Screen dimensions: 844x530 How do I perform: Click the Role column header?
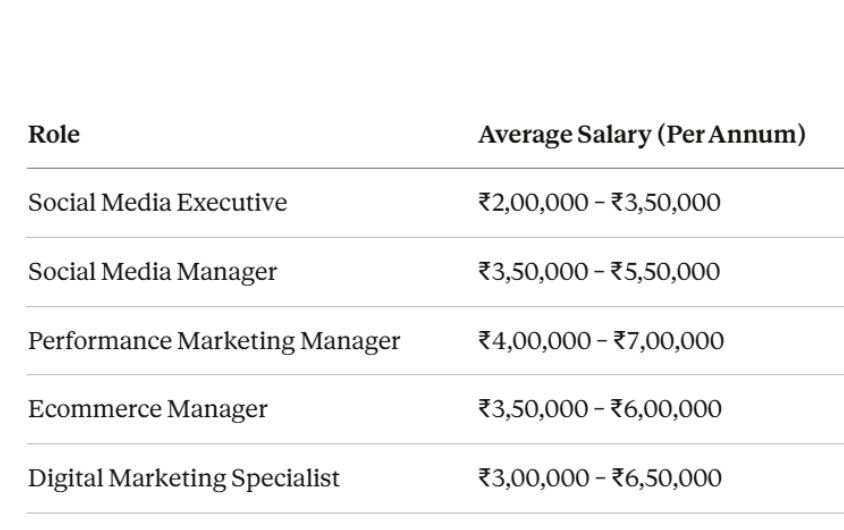point(54,135)
